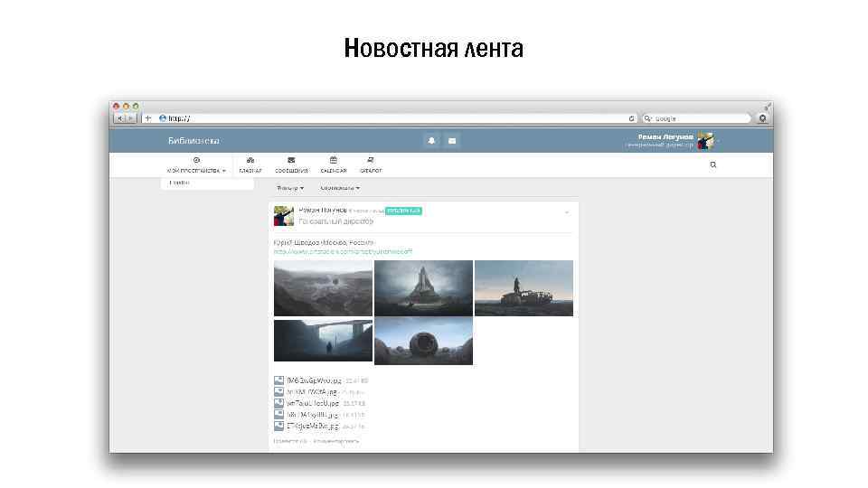Open the 'Календарь' navigation tab

click(334, 164)
